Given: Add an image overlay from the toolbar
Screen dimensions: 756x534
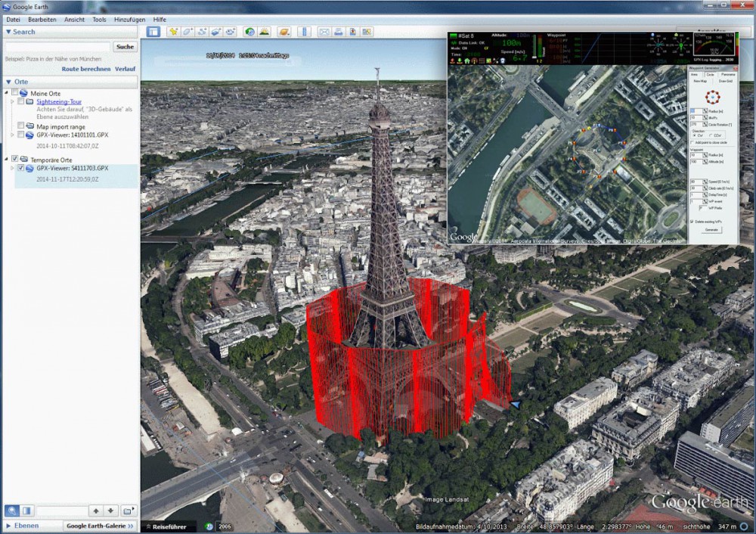Looking at the screenshot, I should (216, 32).
